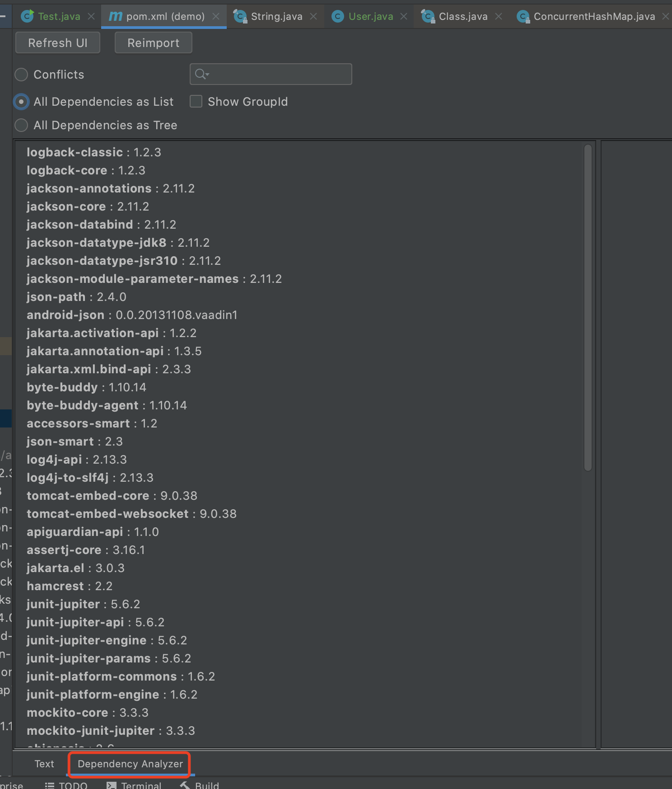This screenshot has height=789, width=672.
Task: Select All Dependencies as List option
Action: (x=21, y=102)
